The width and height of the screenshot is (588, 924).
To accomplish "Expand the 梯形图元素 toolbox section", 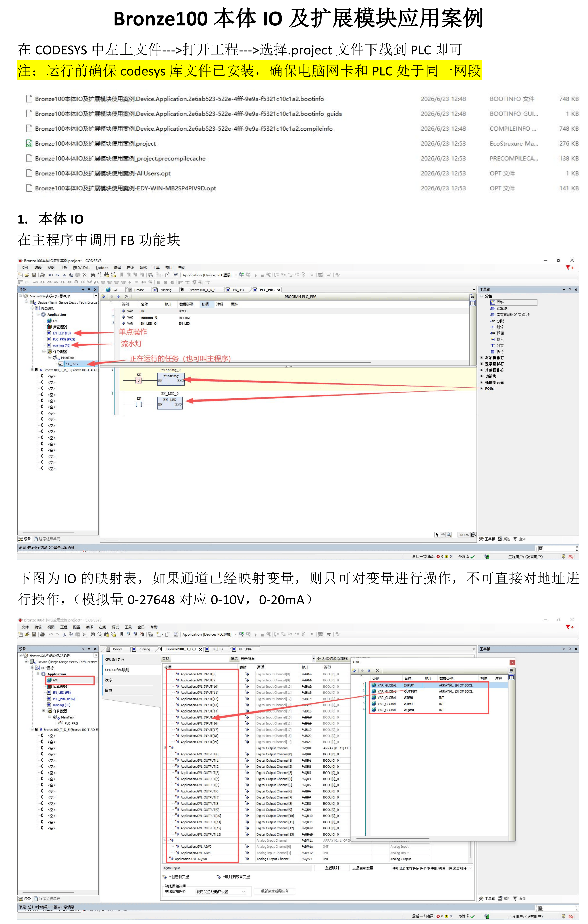I will click(481, 382).
